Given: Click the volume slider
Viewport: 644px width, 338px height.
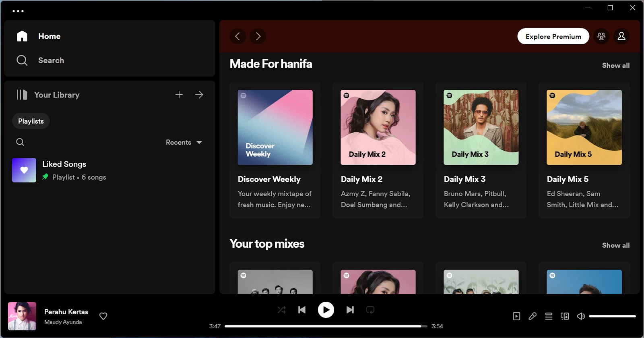Looking at the screenshot, I should tap(612, 316).
